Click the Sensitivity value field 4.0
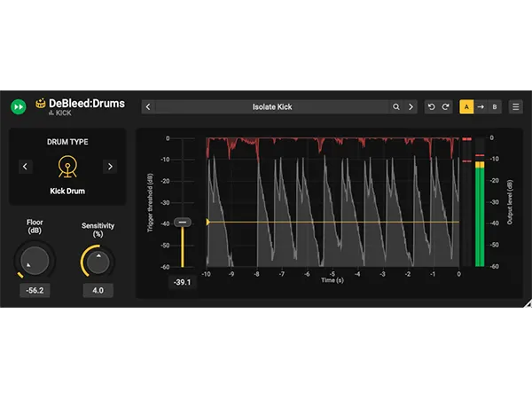Viewport: 532px width, 399px height. click(98, 291)
